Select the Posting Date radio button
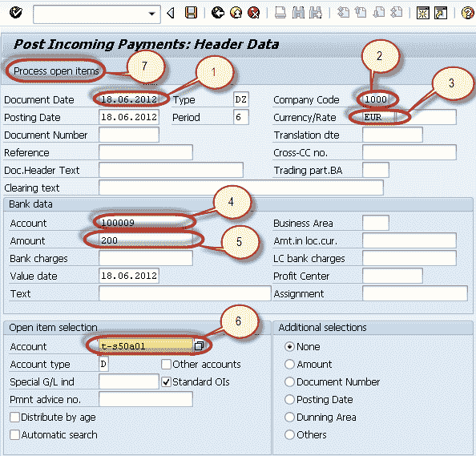The width and height of the screenshot is (476, 456). (289, 399)
